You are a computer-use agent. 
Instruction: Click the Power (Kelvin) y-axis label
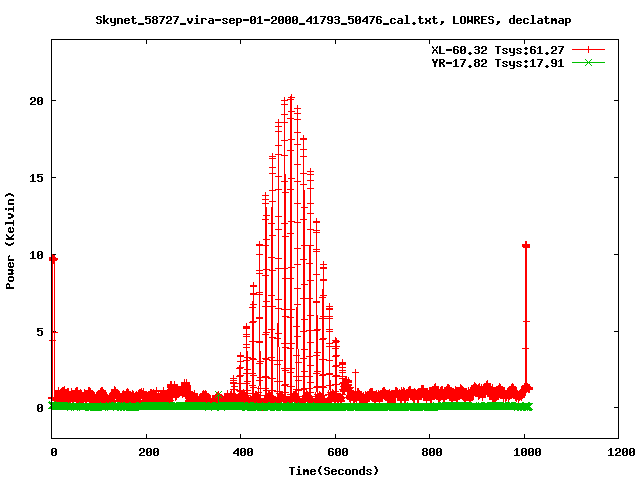click(10, 241)
